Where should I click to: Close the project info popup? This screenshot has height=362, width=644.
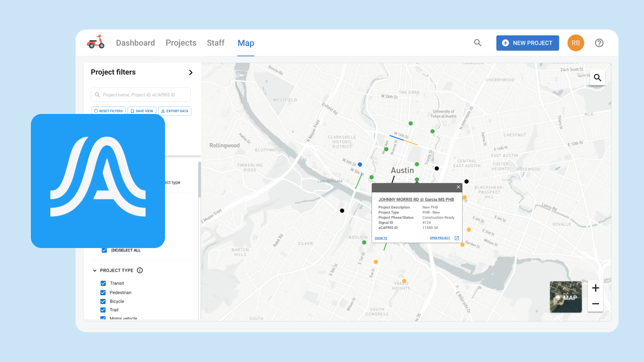[458, 187]
